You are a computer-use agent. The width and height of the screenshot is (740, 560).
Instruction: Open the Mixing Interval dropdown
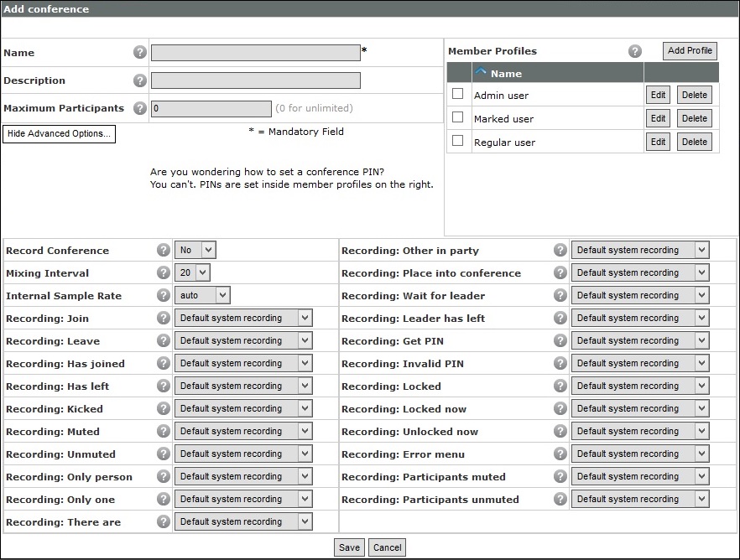[192, 273]
